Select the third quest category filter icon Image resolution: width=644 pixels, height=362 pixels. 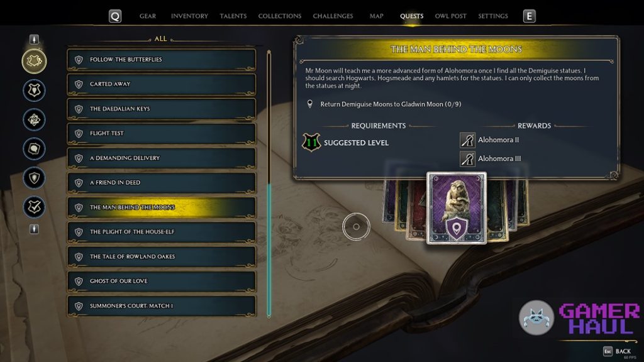tap(34, 119)
